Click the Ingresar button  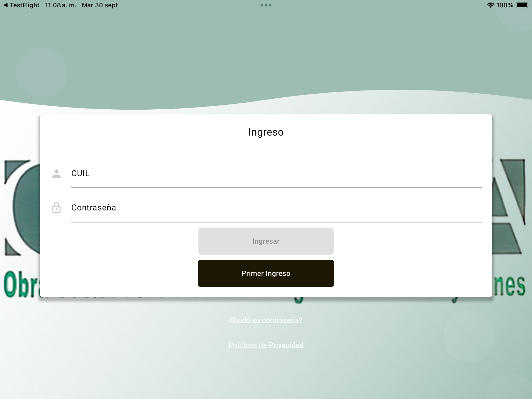pyautogui.click(x=266, y=241)
